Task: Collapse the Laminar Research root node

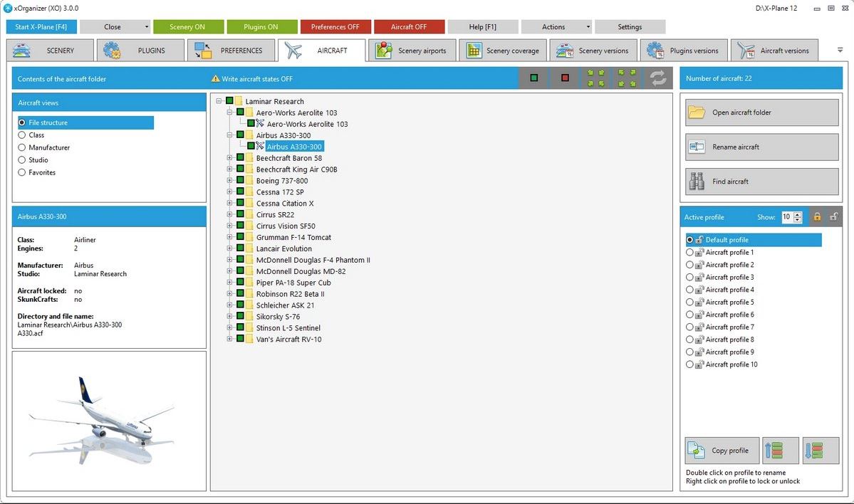Action: click(219, 100)
